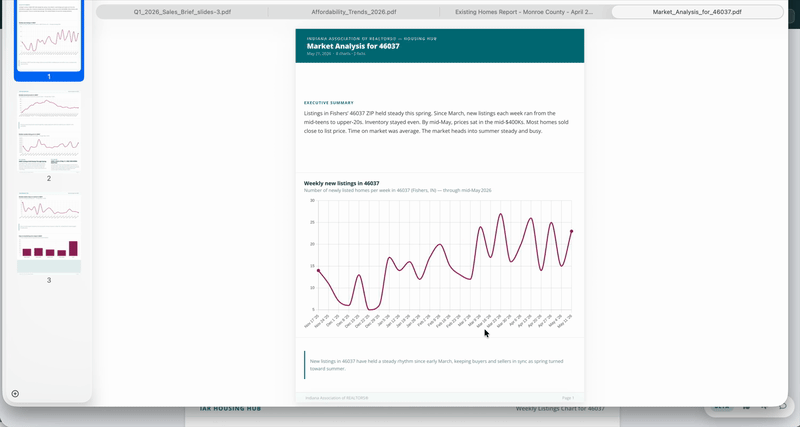800x427 pixels.
Task: Select the page 1 thumbnail in the sidebar
Action: (x=49, y=36)
